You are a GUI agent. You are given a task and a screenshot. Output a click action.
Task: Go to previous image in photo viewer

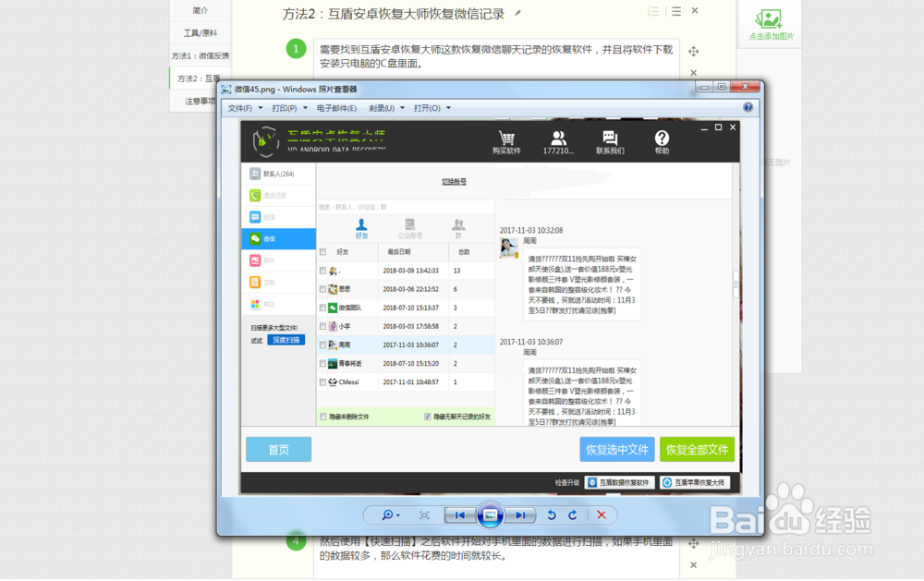coord(460,515)
